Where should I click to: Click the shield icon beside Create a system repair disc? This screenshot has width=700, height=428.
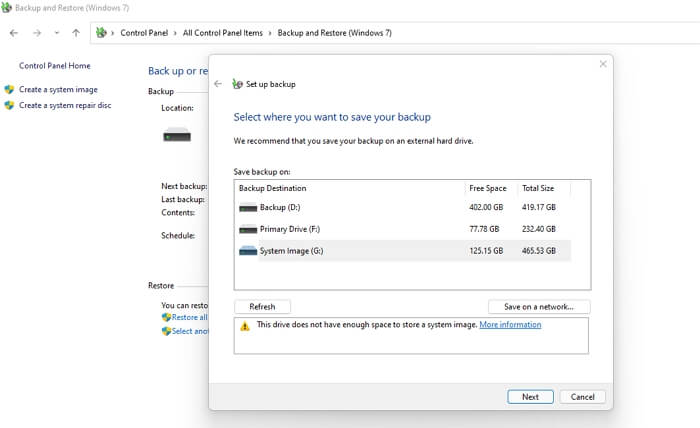(10, 105)
